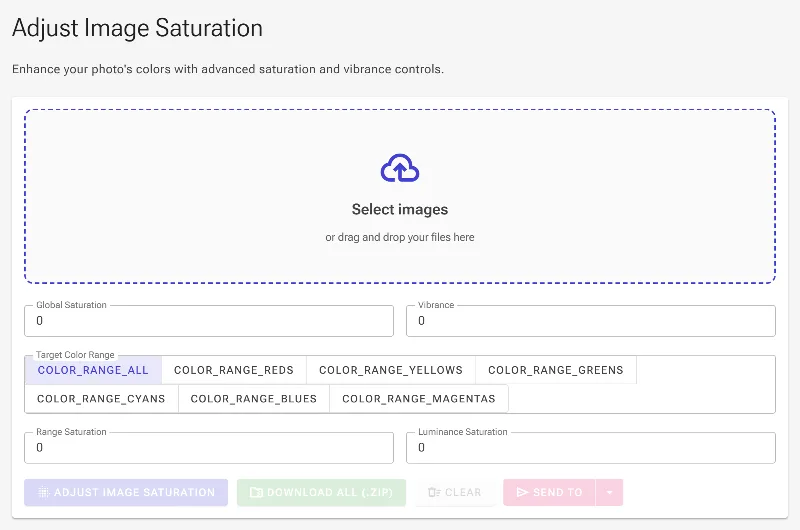800x530 pixels.
Task: Click the Clear button
Action: [455, 492]
